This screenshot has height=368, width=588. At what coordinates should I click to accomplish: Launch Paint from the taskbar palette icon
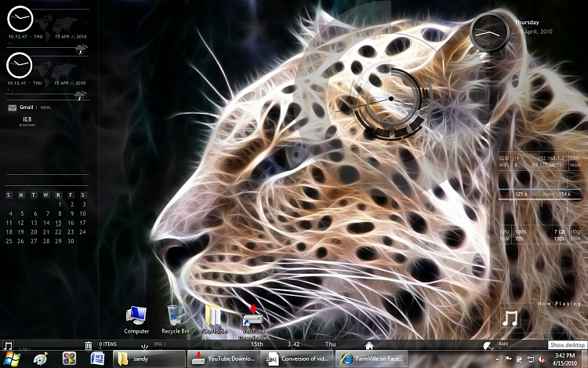tap(41, 359)
